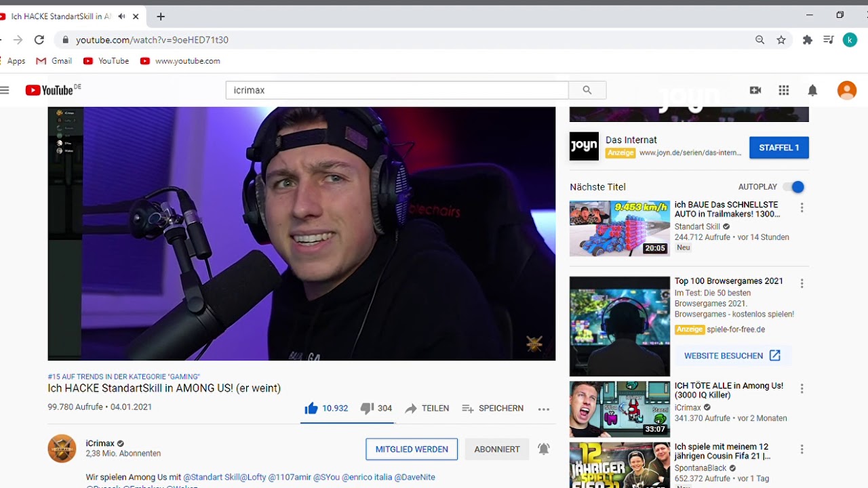This screenshot has width=868, height=488.
Task: Close the 'Ich HACKE StandartSkill' browser tab
Action: (x=136, y=16)
